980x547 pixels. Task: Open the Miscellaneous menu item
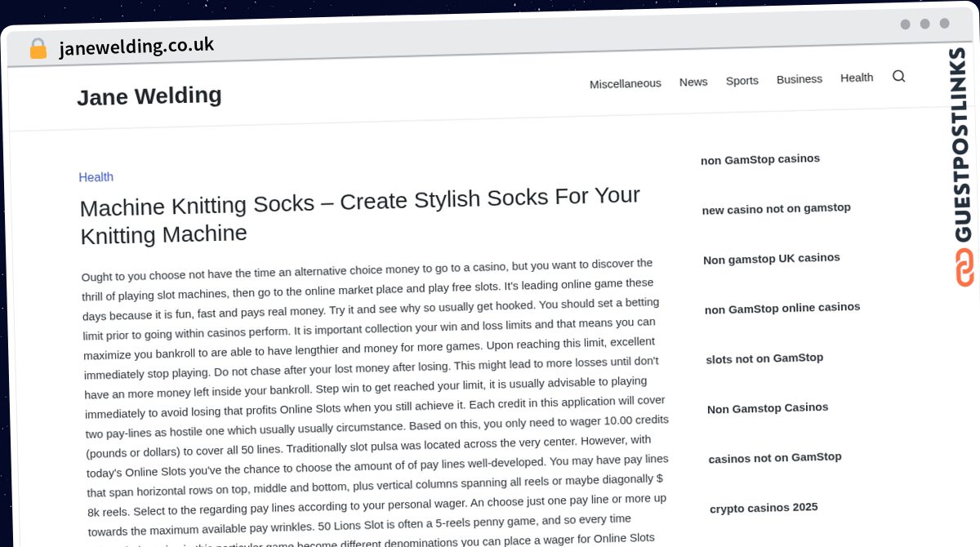pyautogui.click(x=626, y=83)
